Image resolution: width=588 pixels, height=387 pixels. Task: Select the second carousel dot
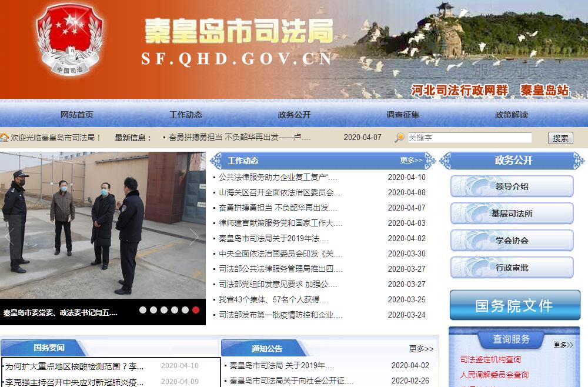click(x=153, y=310)
